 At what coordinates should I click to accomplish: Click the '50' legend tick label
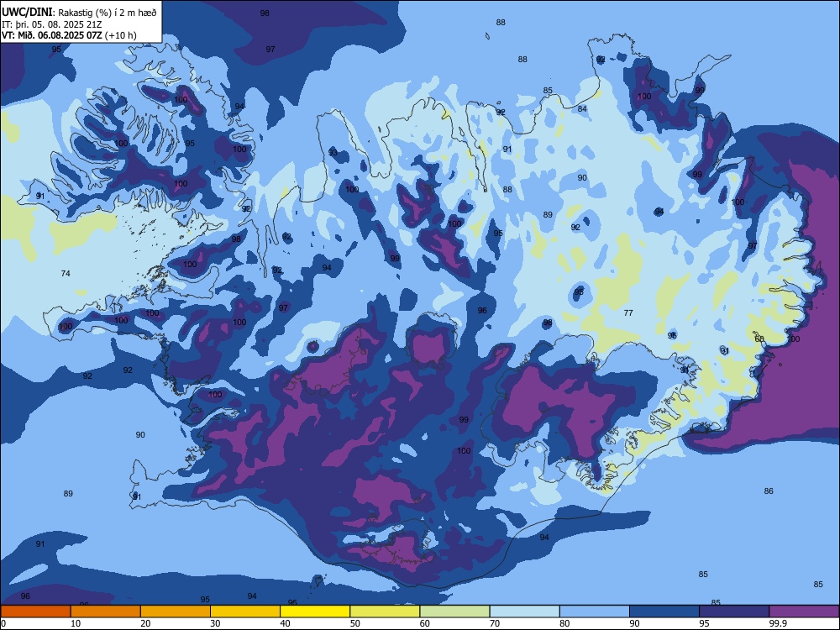[x=354, y=623]
